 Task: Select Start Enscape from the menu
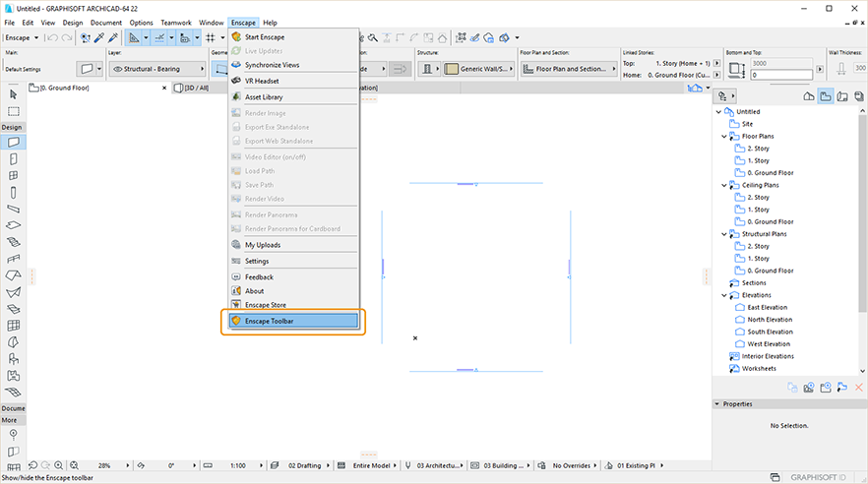tap(266, 36)
